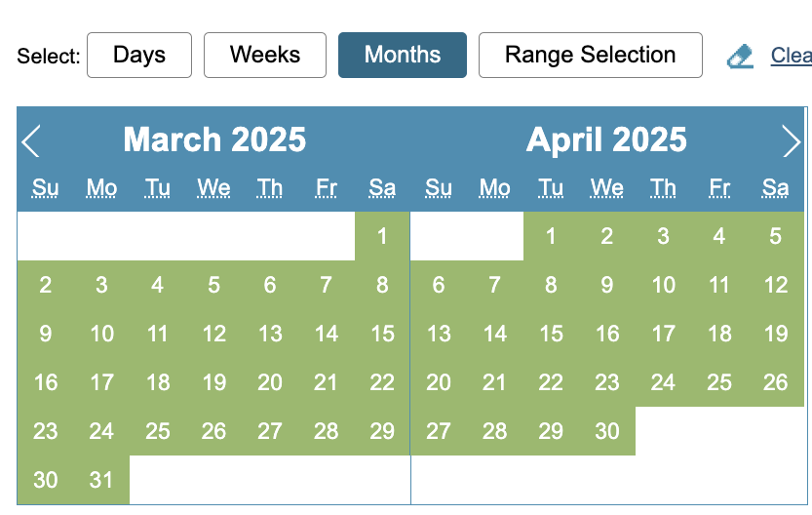Click the Sa column header under April

pyautogui.click(x=776, y=188)
